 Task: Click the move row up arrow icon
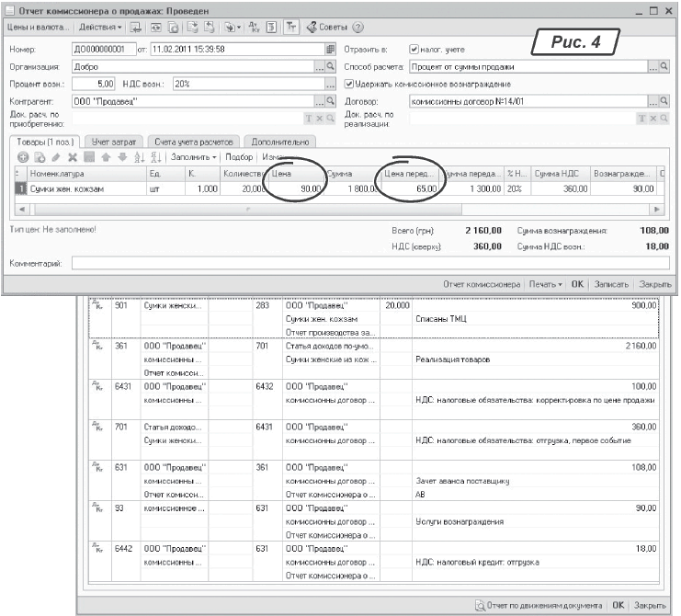pyautogui.click(x=106, y=157)
